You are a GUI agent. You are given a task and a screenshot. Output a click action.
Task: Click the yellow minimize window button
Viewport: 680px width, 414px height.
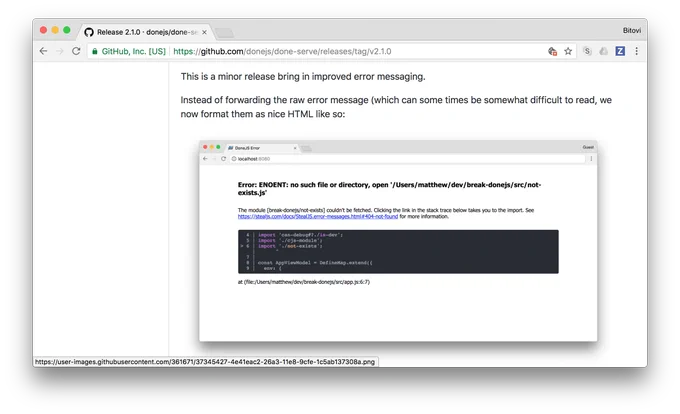click(x=55, y=30)
